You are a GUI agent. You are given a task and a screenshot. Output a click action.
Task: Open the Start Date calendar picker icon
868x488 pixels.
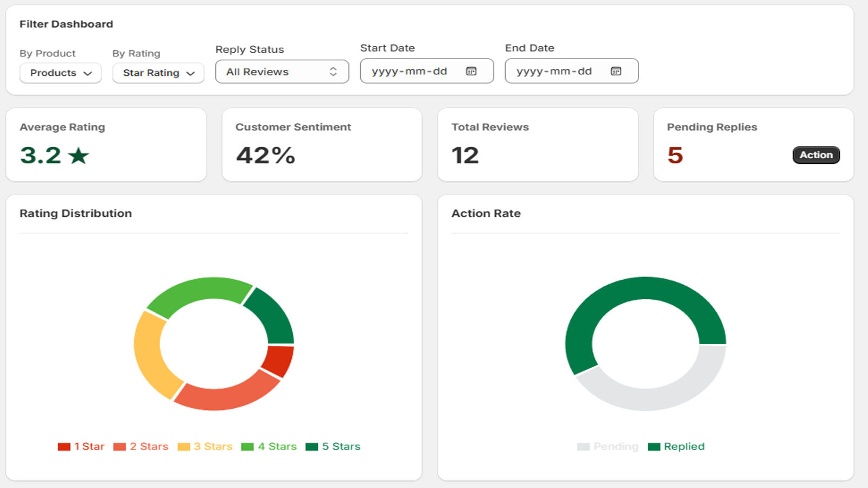point(471,71)
